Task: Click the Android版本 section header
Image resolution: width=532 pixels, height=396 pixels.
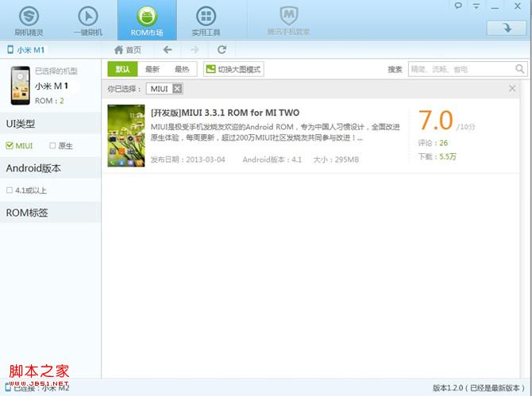Action: click(51, 168)
